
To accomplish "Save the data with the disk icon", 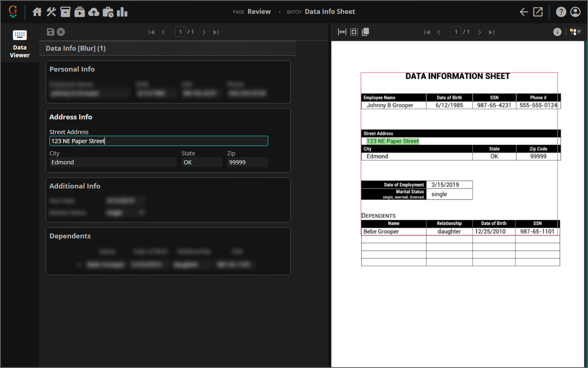I will click(51, 32).
